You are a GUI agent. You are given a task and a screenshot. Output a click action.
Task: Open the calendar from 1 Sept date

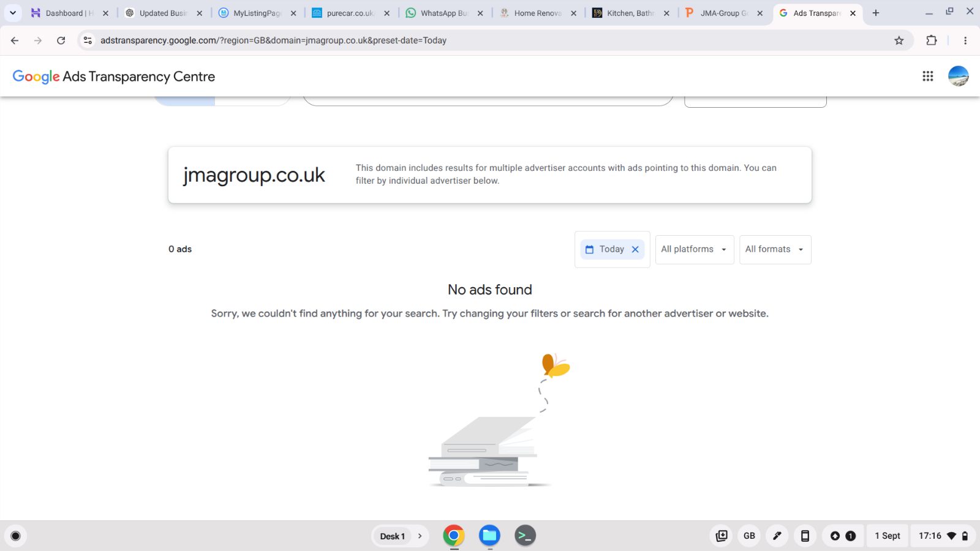(888, 536)
